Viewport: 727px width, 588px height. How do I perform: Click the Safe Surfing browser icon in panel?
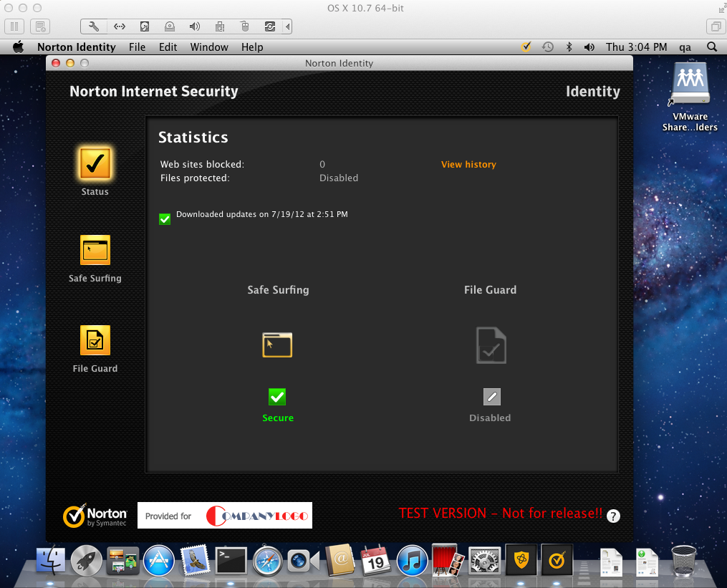coord(277,345)
